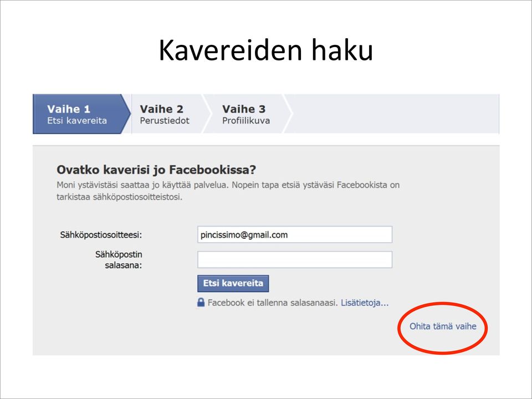Click the Sähköpostiosoitteesi: label
This screenshot has height=399, width=532.
[101, 235]
